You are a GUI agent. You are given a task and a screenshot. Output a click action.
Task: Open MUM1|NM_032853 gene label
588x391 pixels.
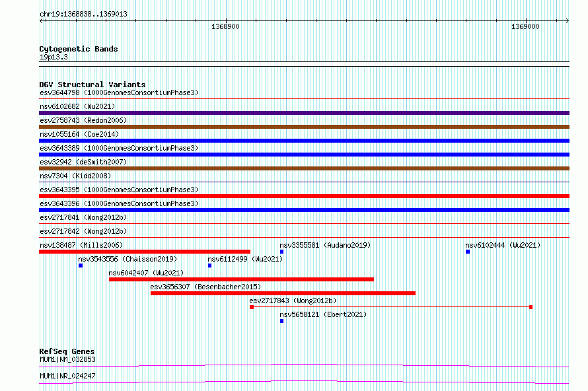(67, 359)
